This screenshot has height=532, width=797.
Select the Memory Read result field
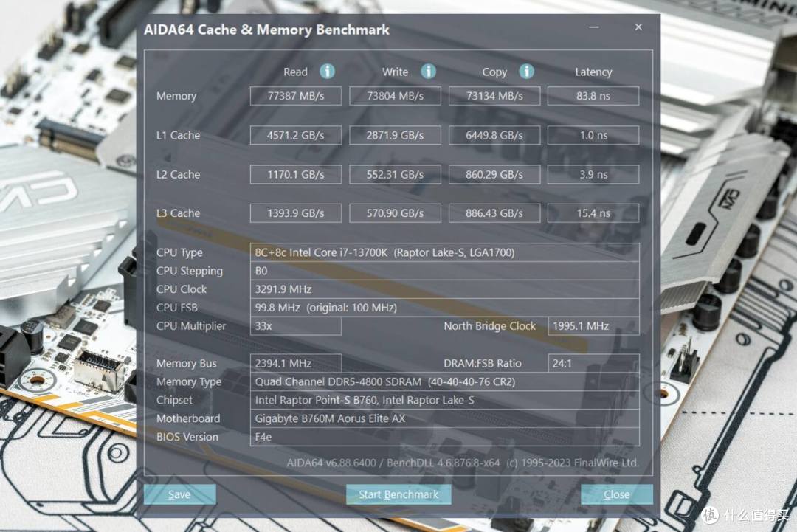(295, 95)
